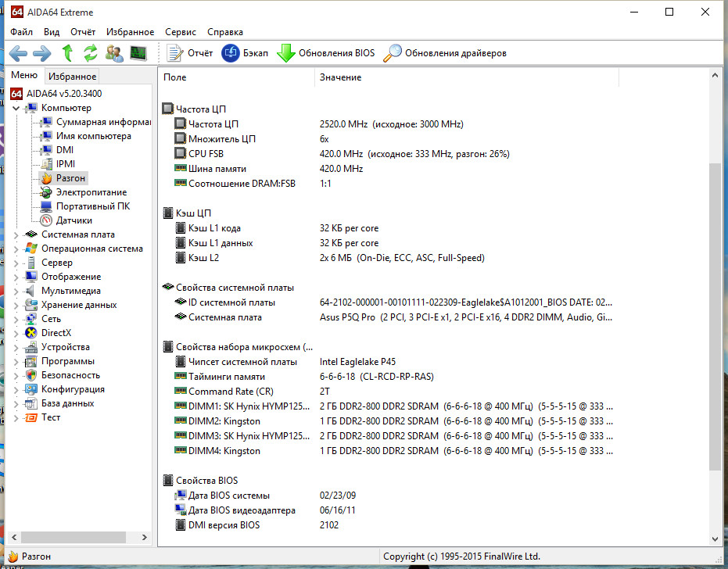Click the back navigation arrow in toolbar

pyautogui.click(x=19, y=53)
